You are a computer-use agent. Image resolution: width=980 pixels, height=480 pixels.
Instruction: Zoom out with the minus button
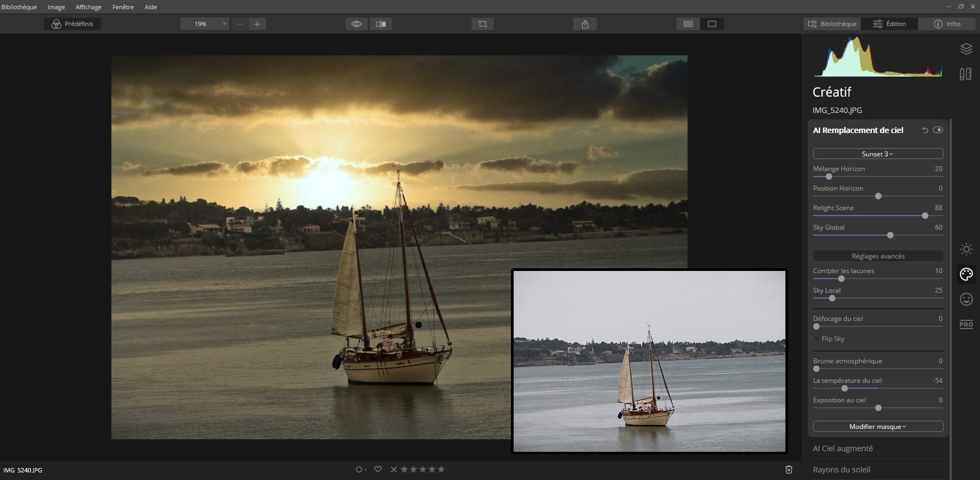[240, 24]
